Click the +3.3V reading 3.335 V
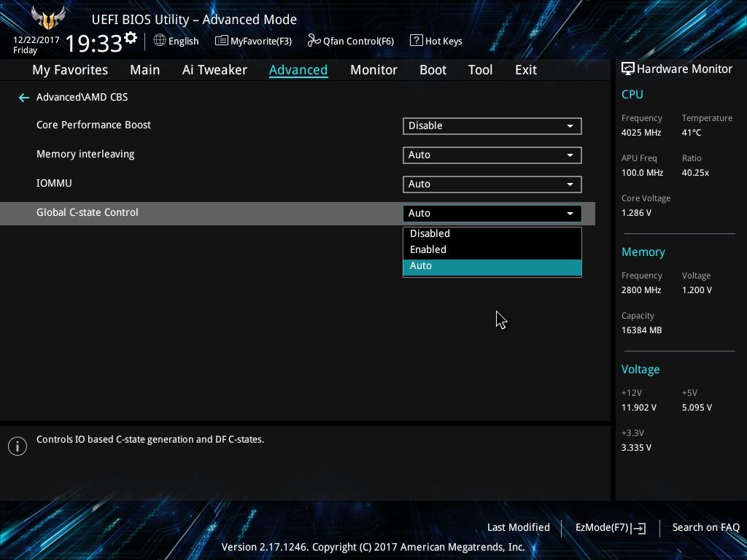 [x=636, y=448]
